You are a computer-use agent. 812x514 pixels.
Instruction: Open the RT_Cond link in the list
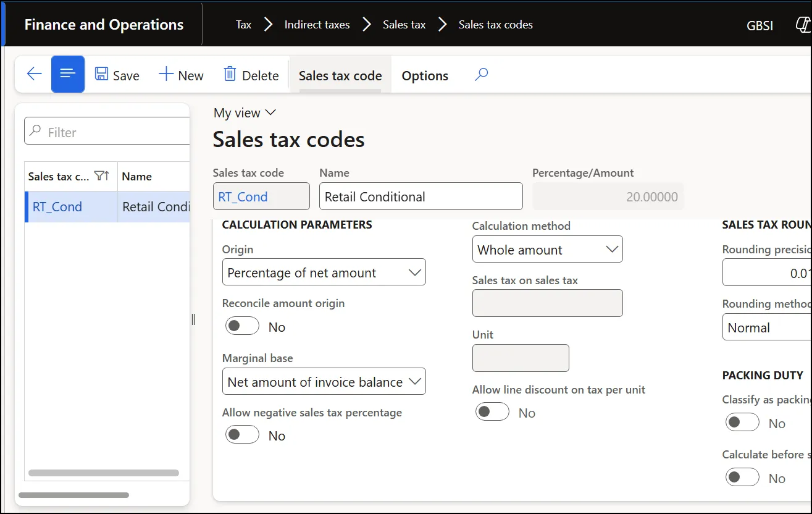click(x=57, y=206)
